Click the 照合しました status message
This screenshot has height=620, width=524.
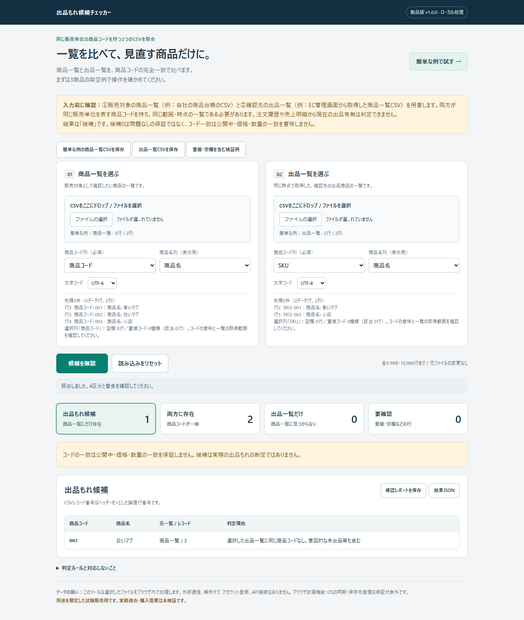[262, 386]
